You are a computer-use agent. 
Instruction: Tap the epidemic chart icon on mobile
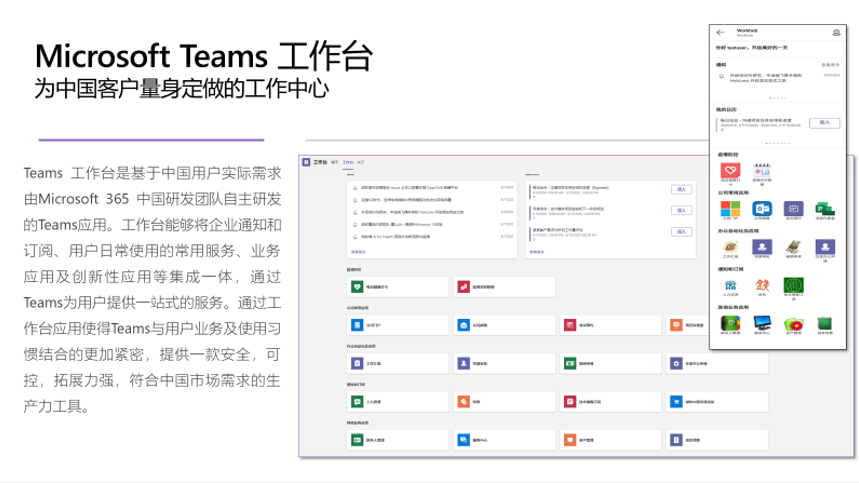click(x=762, y=171)
